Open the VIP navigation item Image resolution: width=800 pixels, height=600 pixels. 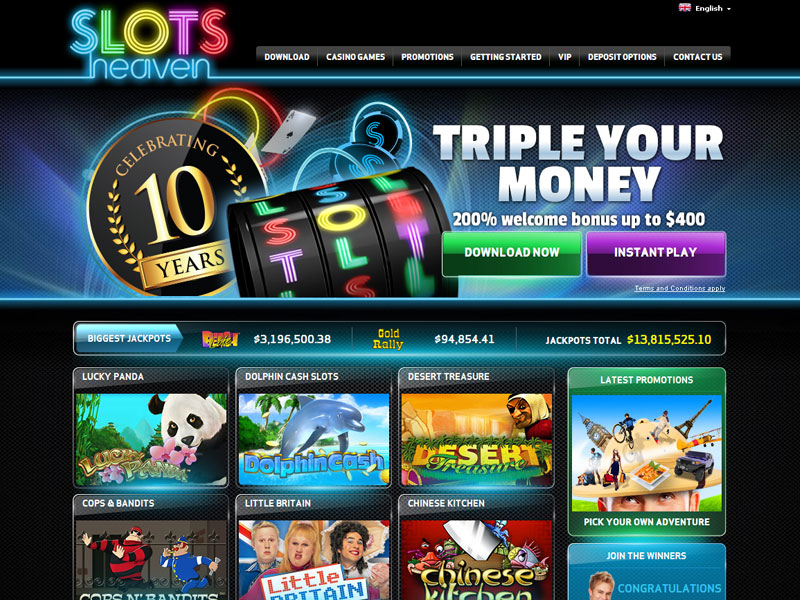[x=565, y=57]
